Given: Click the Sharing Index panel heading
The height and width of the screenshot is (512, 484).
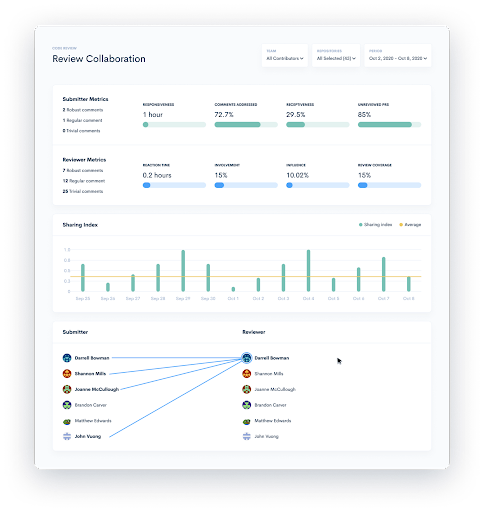Looking at the screenshot, I should [80, 225].
